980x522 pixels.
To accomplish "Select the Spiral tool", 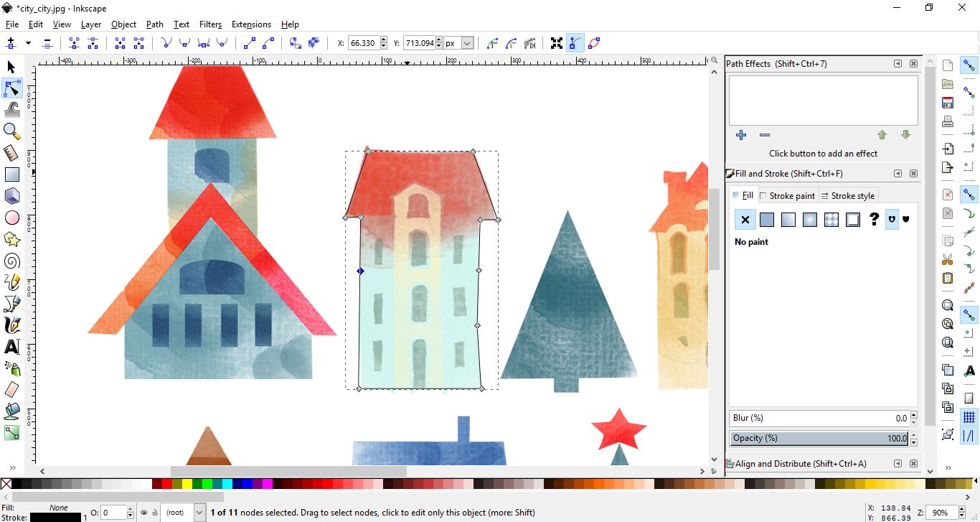I will click(11, 261).
